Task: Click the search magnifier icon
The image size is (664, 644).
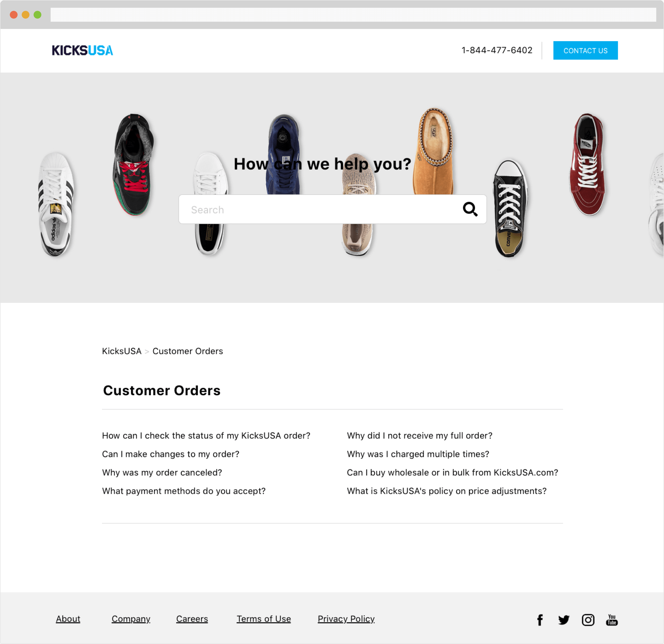Action: pyautogui.click(x=470, y=209)
